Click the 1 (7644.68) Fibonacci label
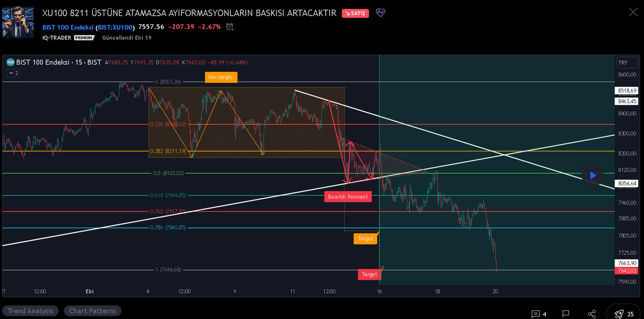Screen dimensions: 644x319 (x=168, y=270)
